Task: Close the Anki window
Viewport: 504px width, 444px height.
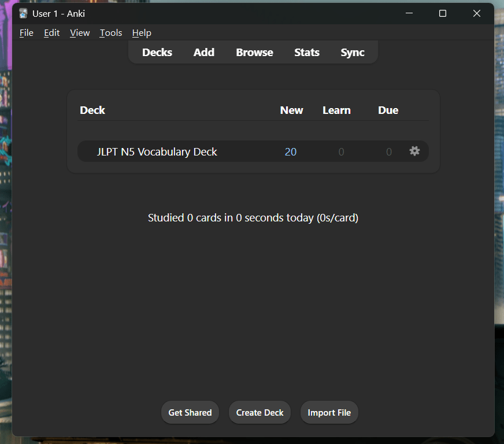Action: click(477, 13)
